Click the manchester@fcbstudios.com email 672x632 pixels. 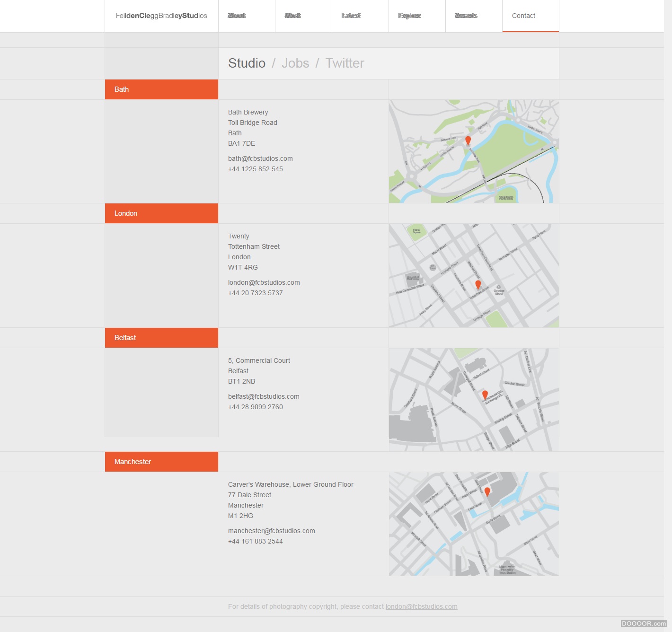[x=272, y=531]
